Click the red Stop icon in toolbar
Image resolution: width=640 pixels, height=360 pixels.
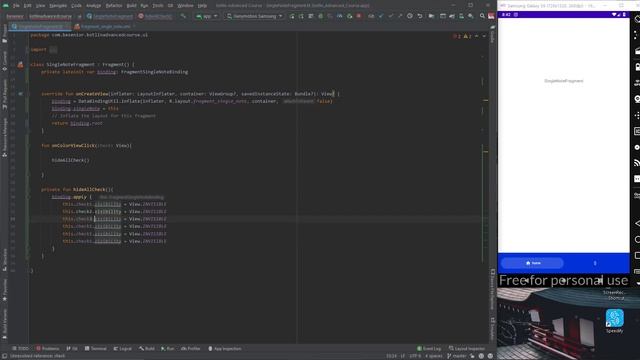tap(359, 16)
